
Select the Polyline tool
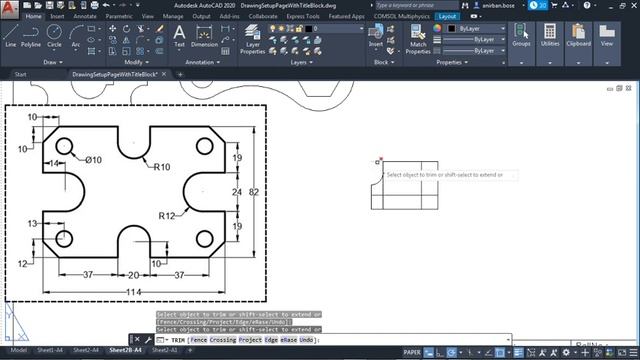[31, 36]
